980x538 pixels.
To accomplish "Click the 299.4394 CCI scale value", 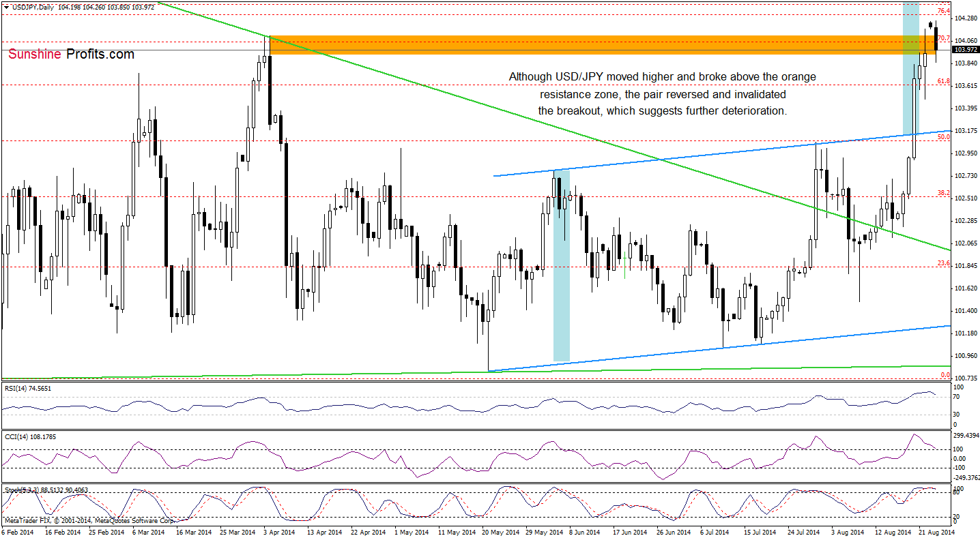I will pos(966,435).
